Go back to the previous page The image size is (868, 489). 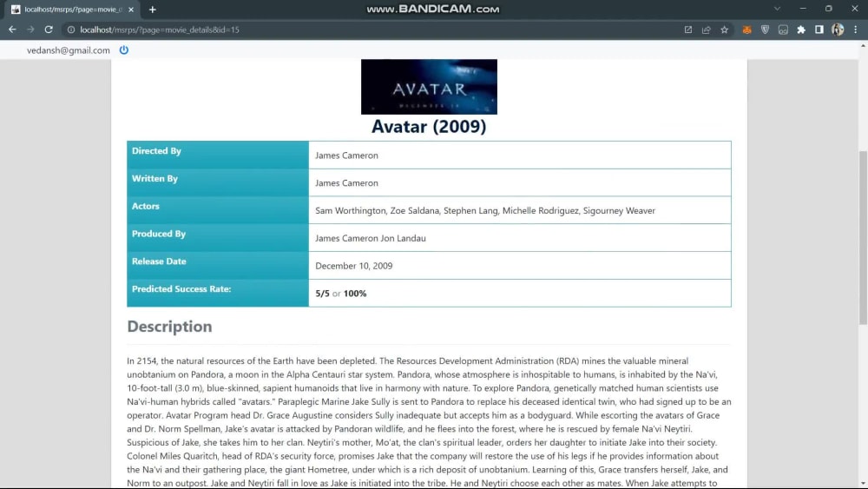click(x=12, y=30)
